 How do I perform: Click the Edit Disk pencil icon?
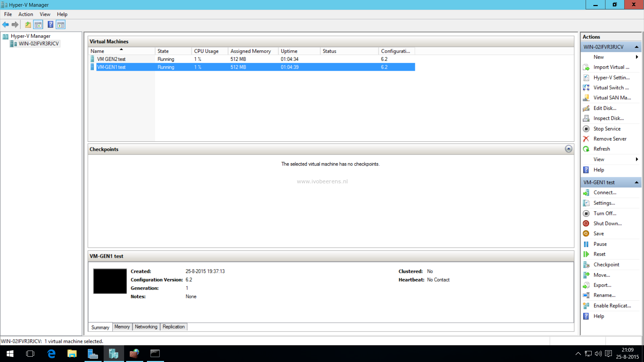[586, 108]
